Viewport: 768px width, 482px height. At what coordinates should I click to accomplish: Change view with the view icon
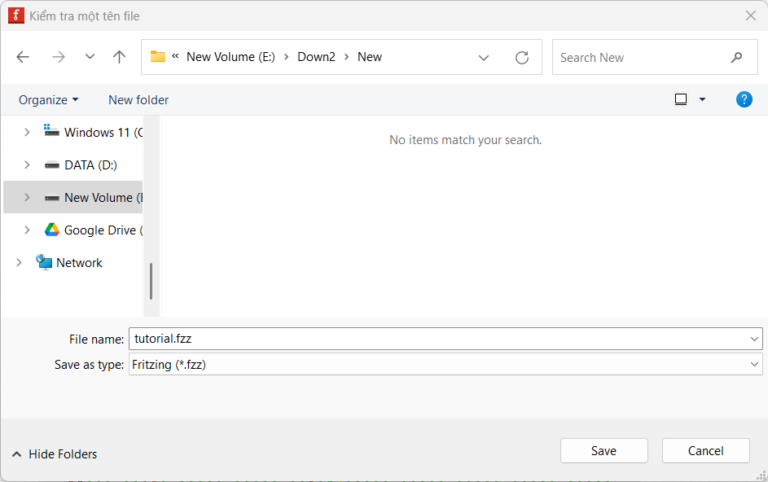pos(680,99)
